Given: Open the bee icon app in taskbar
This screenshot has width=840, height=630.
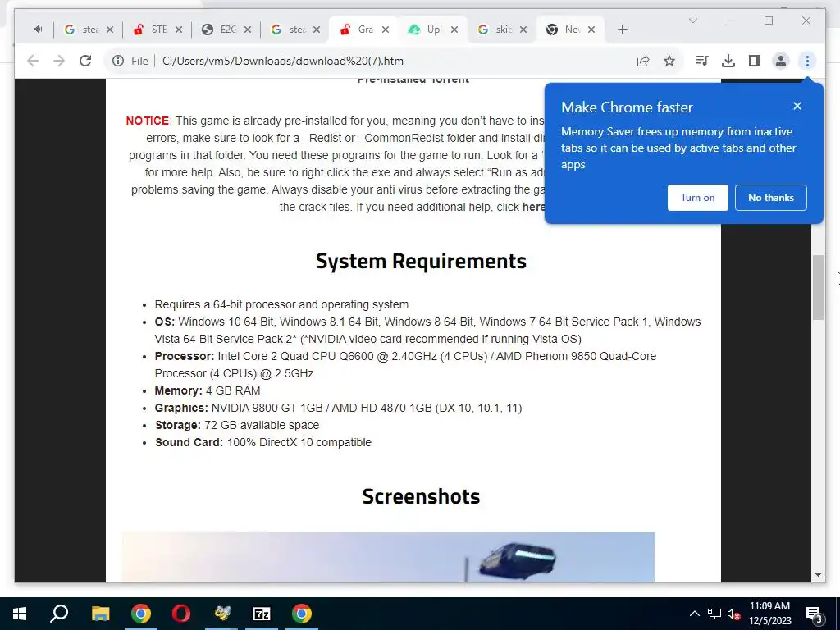Looking at the screenshot, I should pos(221,614).
